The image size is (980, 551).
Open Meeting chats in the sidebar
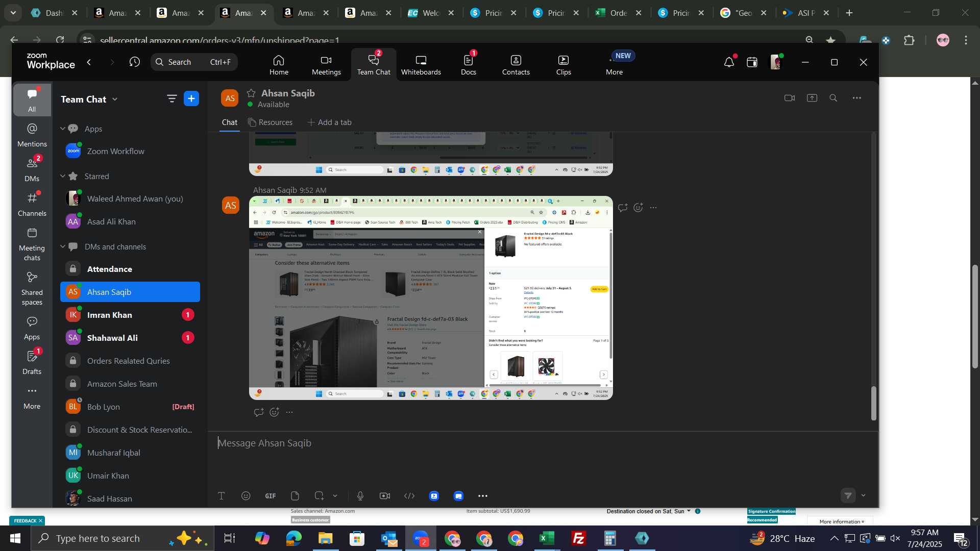click(32, 244)
